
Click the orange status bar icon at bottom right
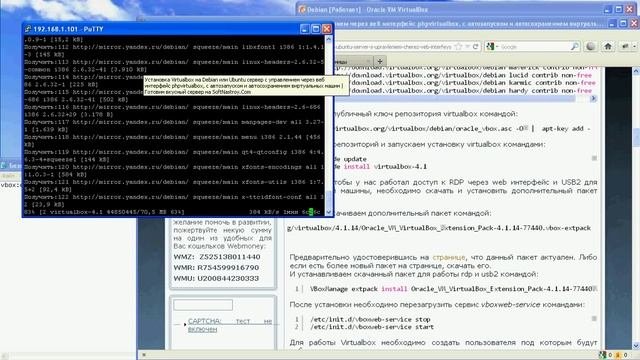(x=618, y=355)
